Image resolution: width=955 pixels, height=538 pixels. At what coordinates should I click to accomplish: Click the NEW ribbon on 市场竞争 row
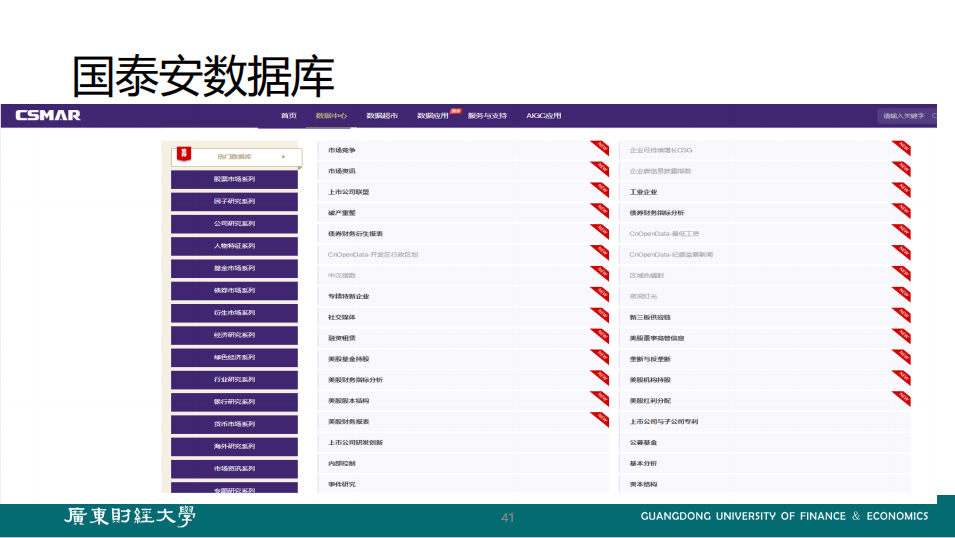coord(600,148)
